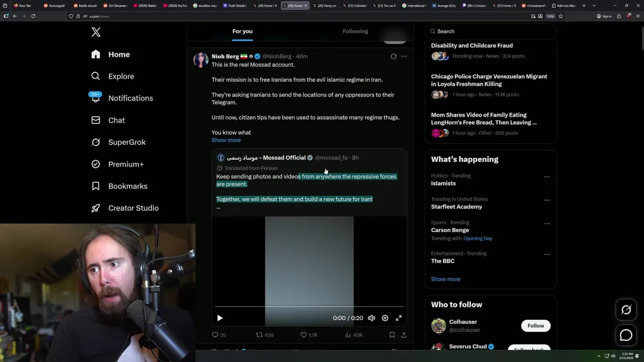Seek on the video progress bar
Image resolution: width=644 pixels, height=362 pixels.
(x=309, y=306)
